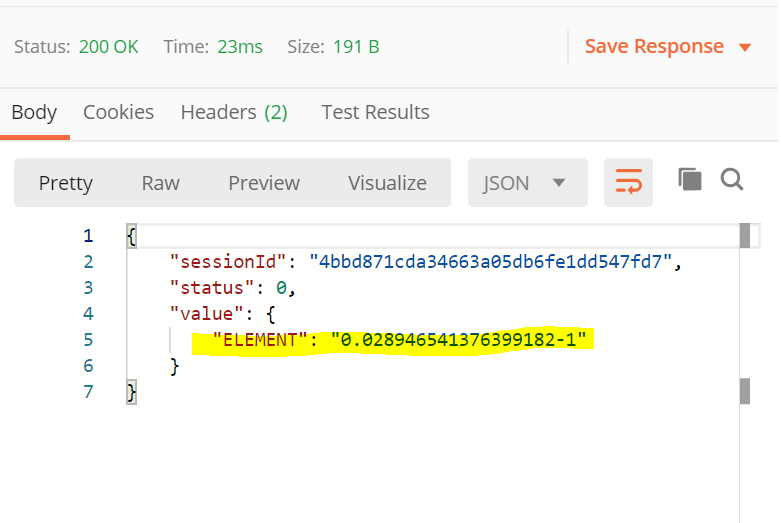Click the closing brace on line 7

point(131,392)
